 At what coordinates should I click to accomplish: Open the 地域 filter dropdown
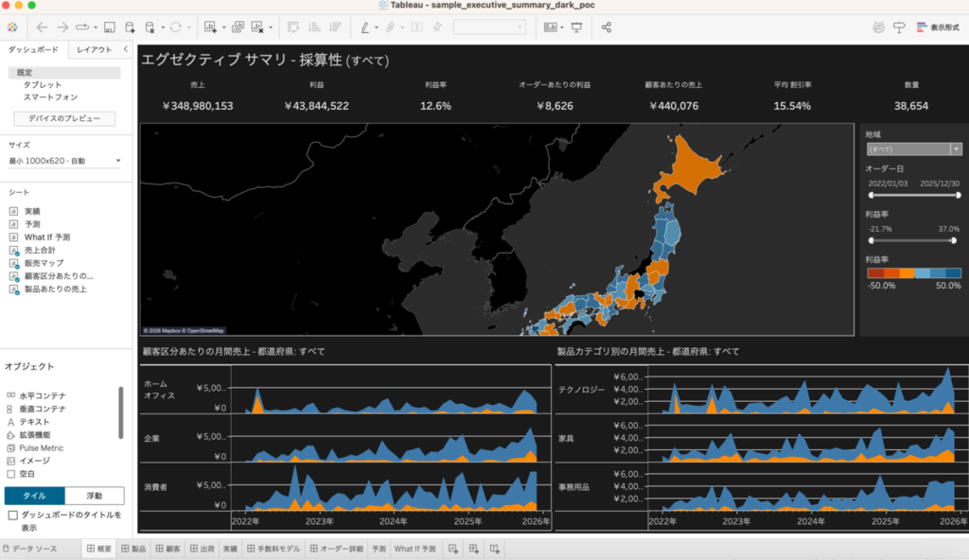(914, 149)
